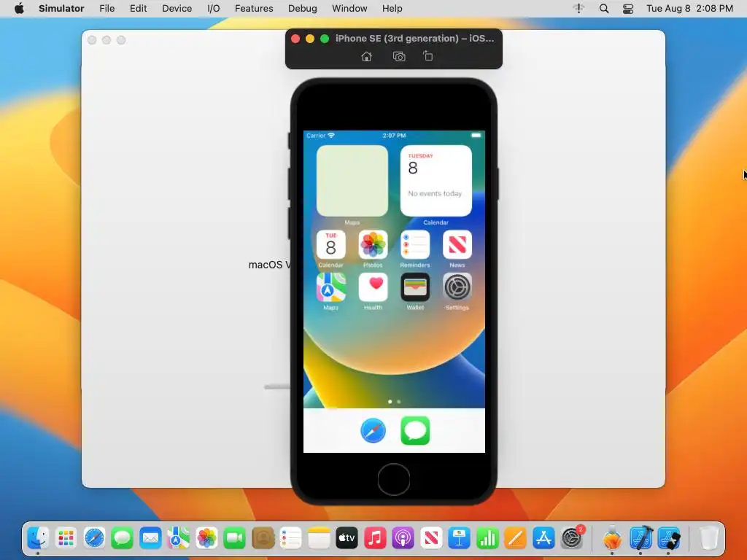
Task: Click the rotate device toolbar icon
Action: point(427,56)
